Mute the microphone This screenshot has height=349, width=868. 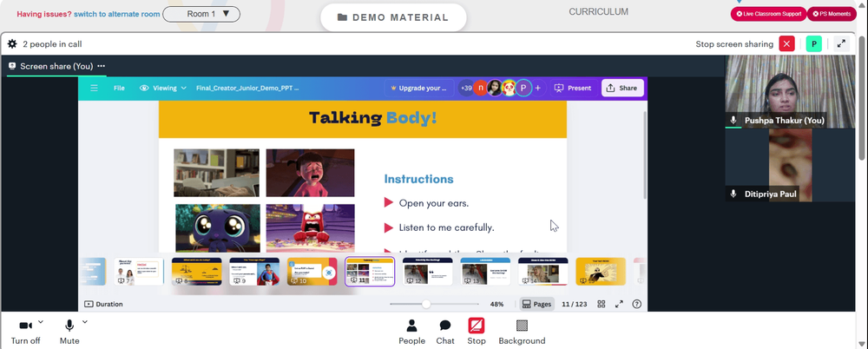coord(69,333)
